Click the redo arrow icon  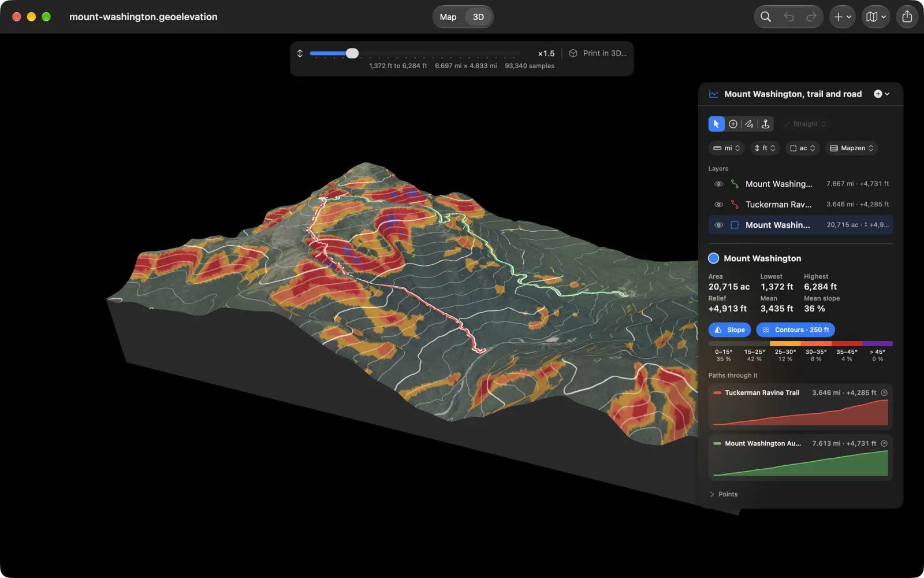(x=811, y=17)
